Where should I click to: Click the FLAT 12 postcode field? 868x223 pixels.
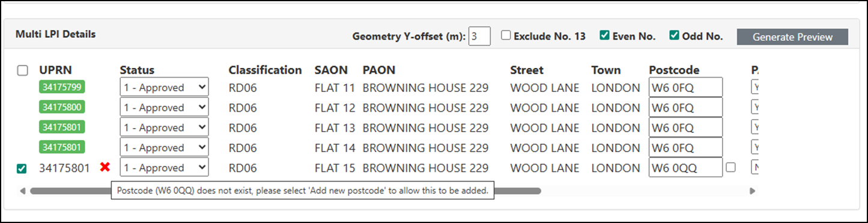click(685, 108)
